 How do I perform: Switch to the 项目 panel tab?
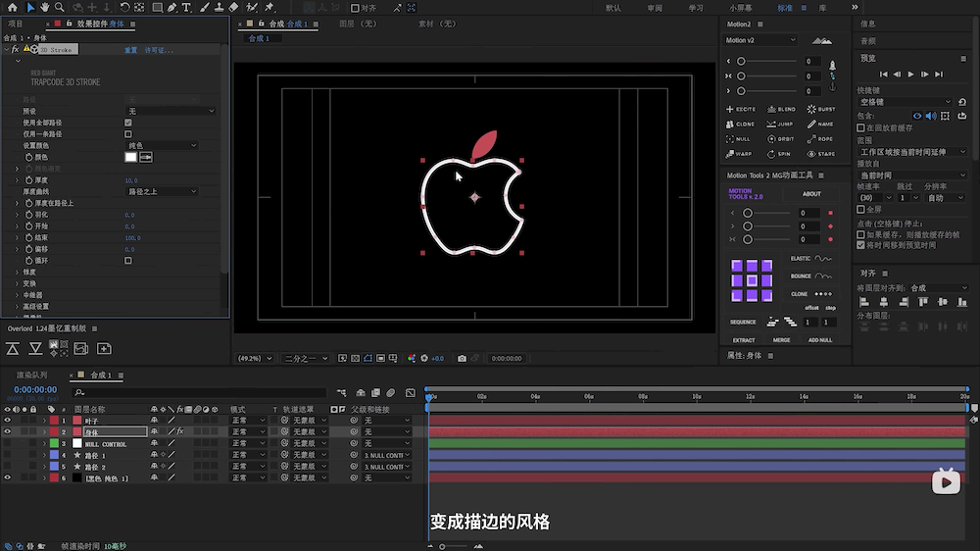tap(16, 24)
